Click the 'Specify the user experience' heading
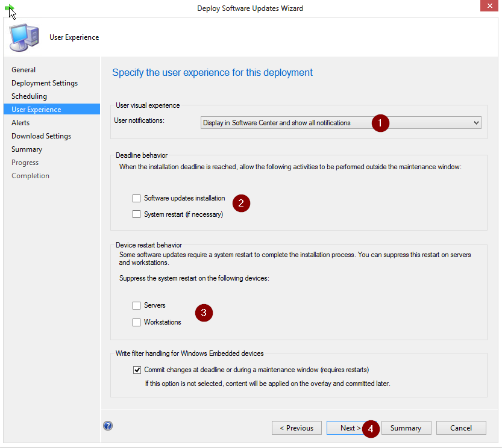Viewport: 502px width, 448px height. [x=212, y=73]
